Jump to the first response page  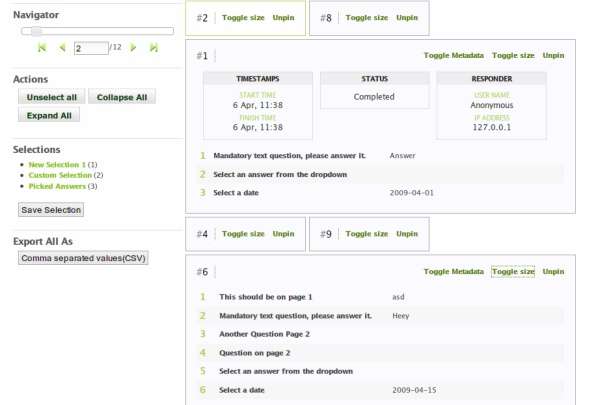(x=41, y=48)
